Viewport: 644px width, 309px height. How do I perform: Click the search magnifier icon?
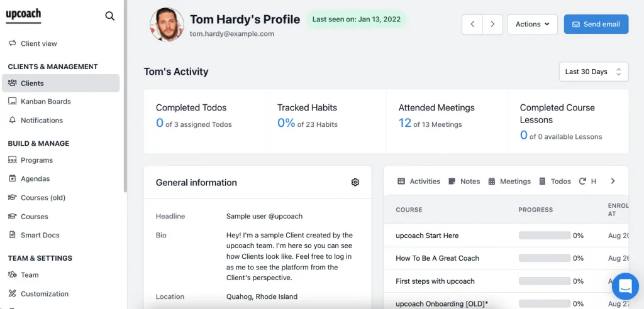point(110,16)
